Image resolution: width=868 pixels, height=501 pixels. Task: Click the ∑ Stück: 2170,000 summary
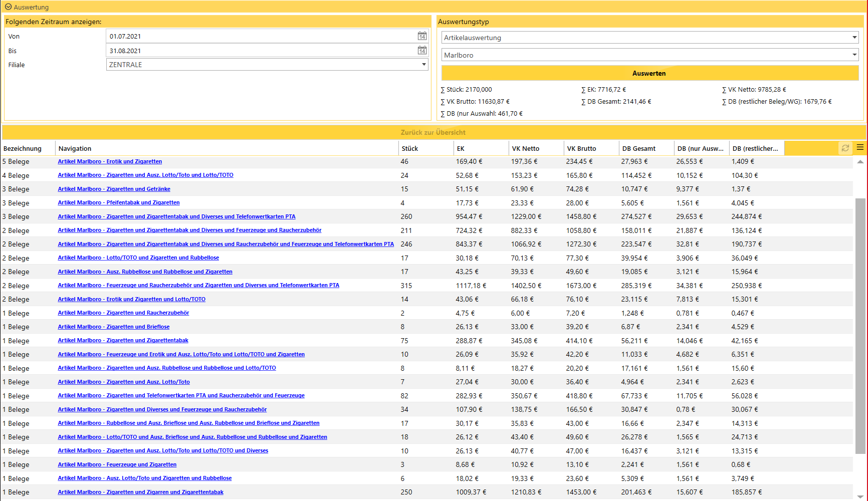click(467, 89)
